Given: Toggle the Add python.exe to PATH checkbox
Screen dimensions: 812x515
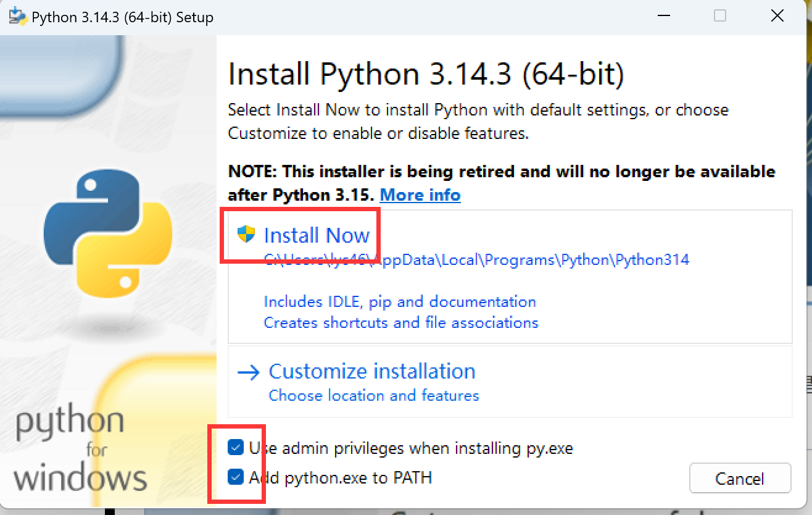Looking at the screenshot, I should [x=235, y=477].
